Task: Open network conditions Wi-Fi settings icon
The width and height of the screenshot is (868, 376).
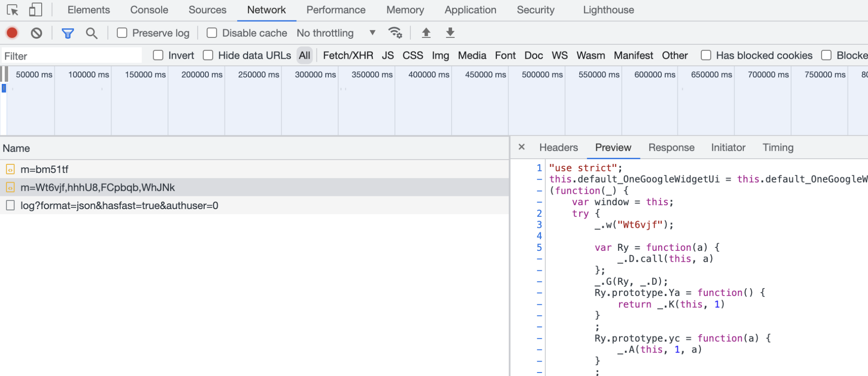Action: click(x=395, y=33)
